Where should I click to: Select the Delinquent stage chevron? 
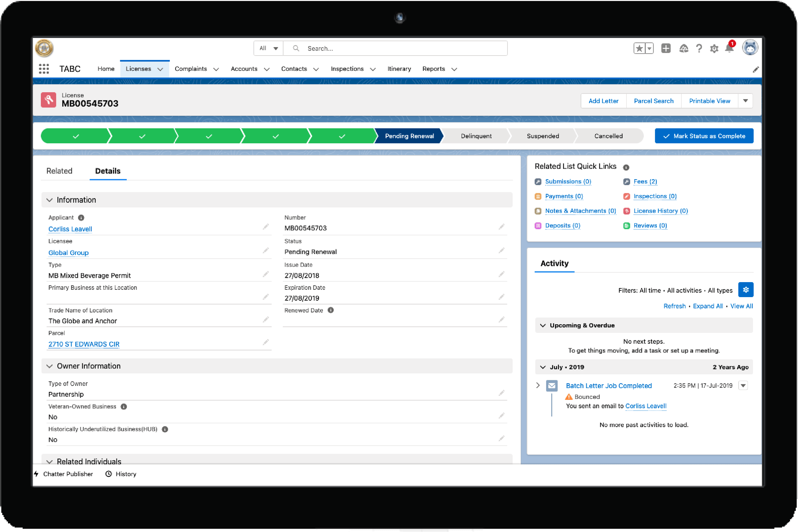click(x=476, y=136)
